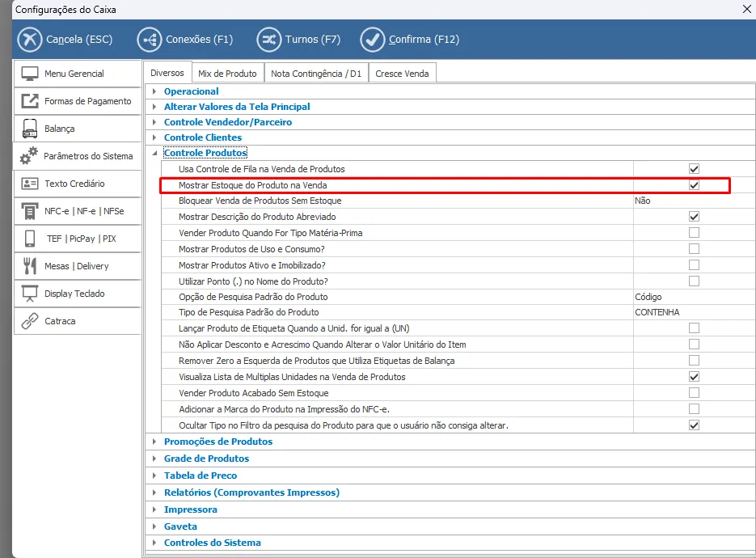
Task: Expand the Promoções de Produtos section
Action: point(155,442)
